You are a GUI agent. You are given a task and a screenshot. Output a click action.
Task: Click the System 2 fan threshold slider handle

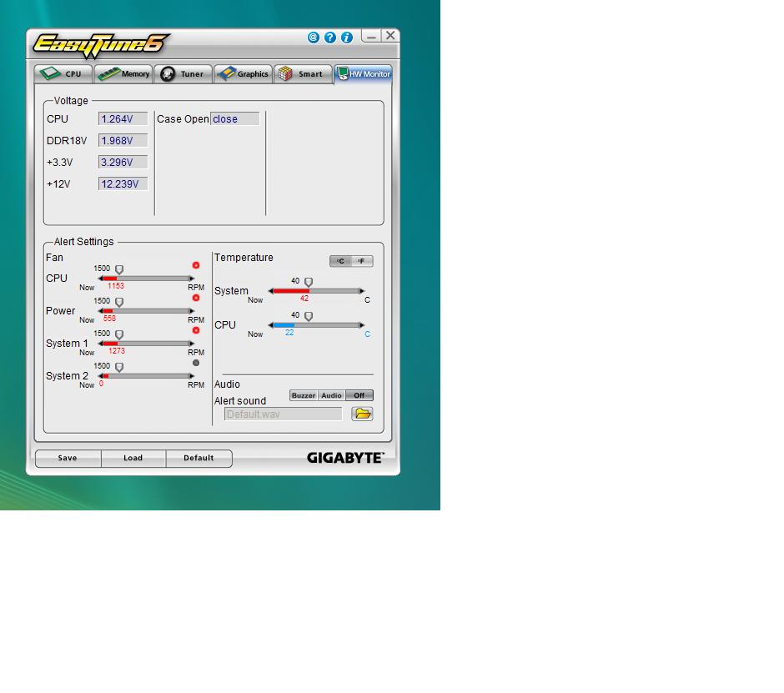click(119, 367)
